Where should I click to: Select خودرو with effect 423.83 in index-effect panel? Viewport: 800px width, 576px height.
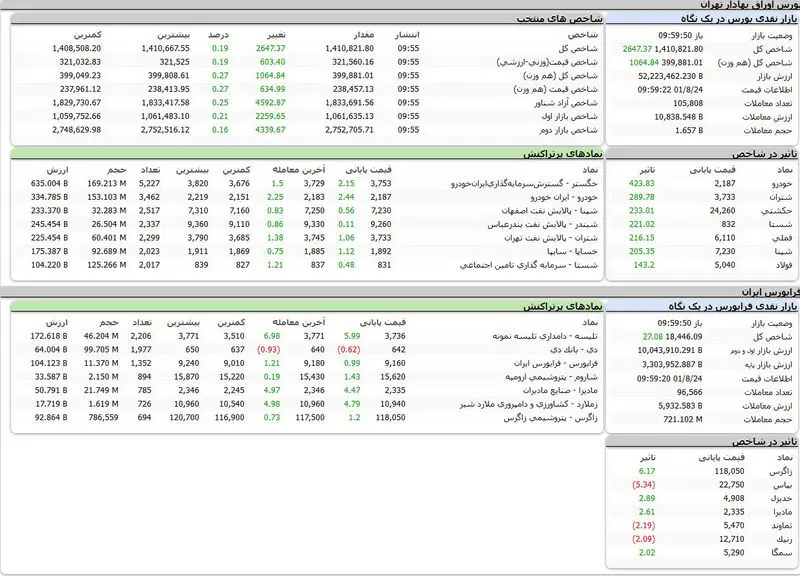[781, 184]
